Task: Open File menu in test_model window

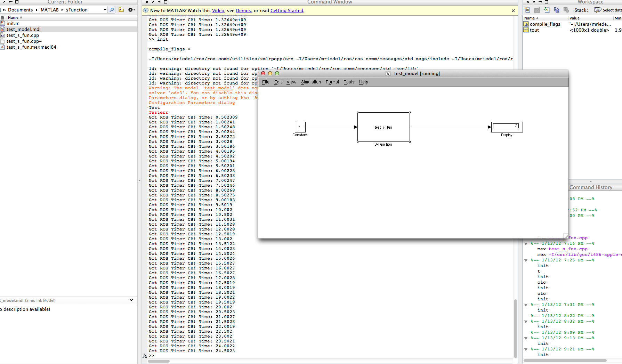Action: coord(266,82)
